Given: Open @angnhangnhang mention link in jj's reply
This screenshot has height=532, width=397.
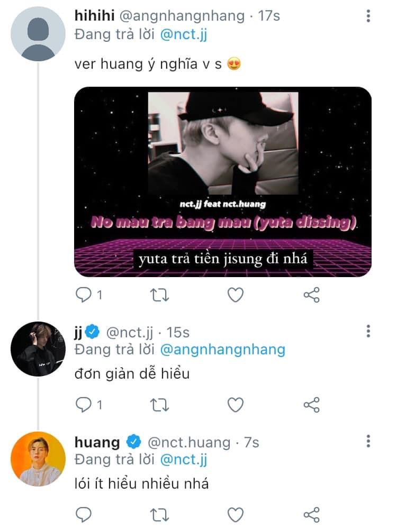Looking at the screenshot, I should [x=222, y=350].
